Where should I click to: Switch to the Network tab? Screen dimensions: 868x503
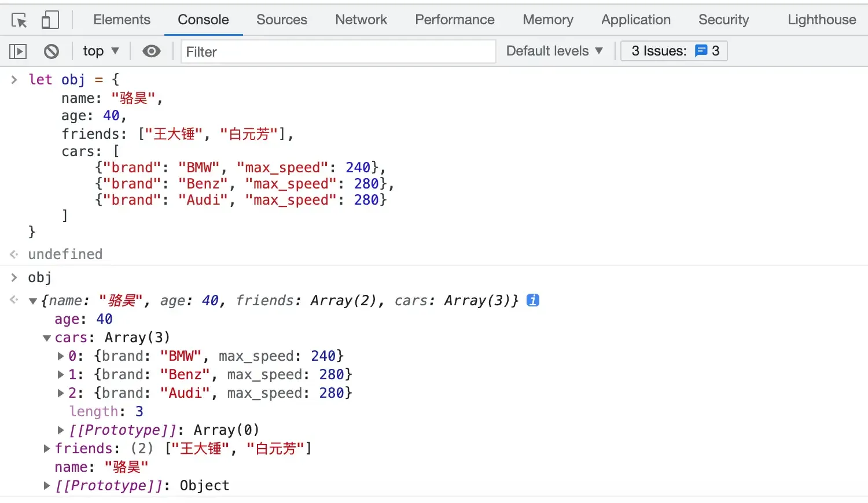[361, 19]
